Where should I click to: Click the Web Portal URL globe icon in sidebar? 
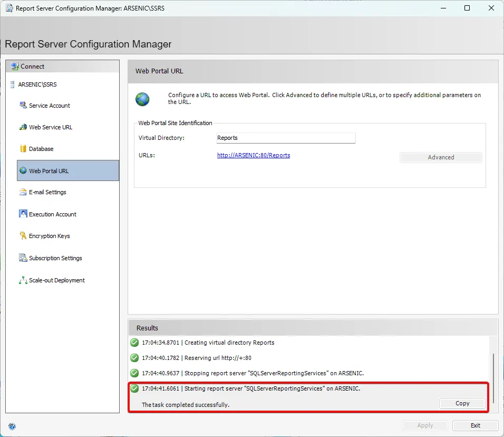click(x=23, y=170)
